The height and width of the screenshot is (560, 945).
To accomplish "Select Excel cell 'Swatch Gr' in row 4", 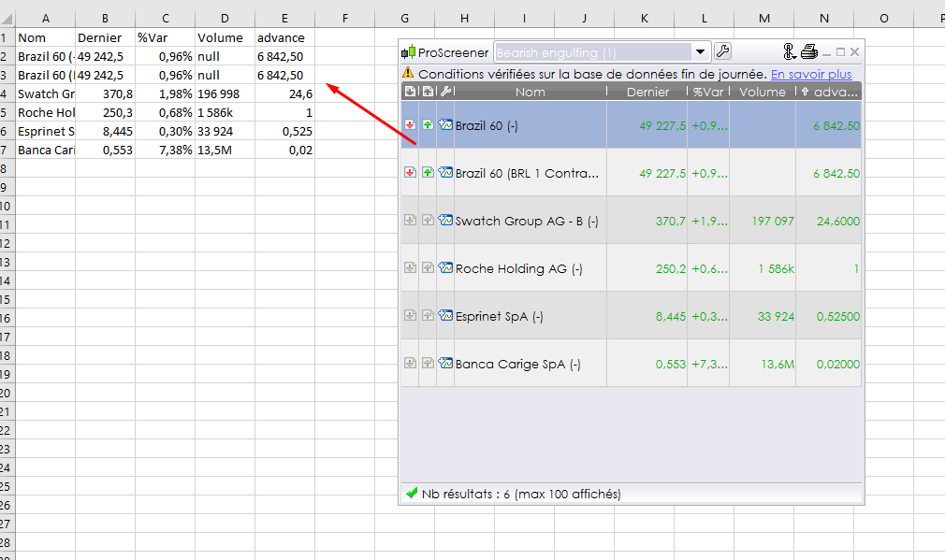I will [45, 93].
